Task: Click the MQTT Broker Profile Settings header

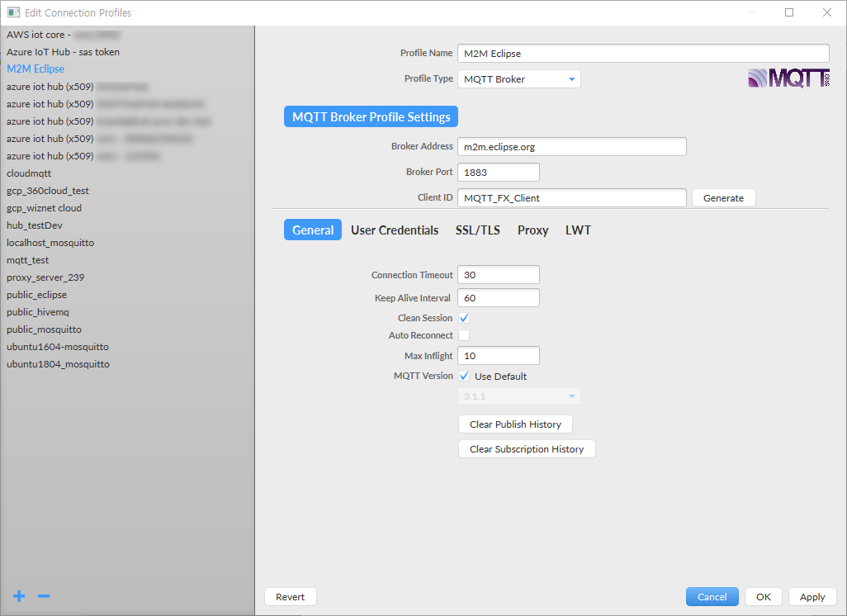Action: click(371, 116)
